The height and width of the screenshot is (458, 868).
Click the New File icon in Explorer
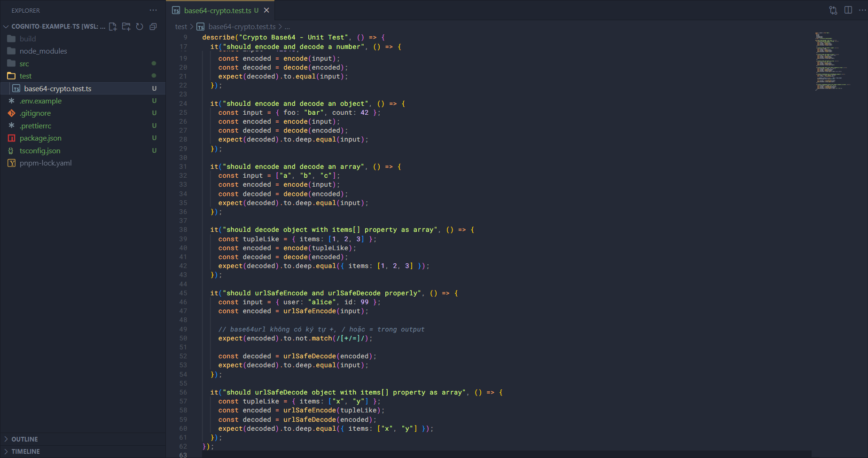coord(113,27)
